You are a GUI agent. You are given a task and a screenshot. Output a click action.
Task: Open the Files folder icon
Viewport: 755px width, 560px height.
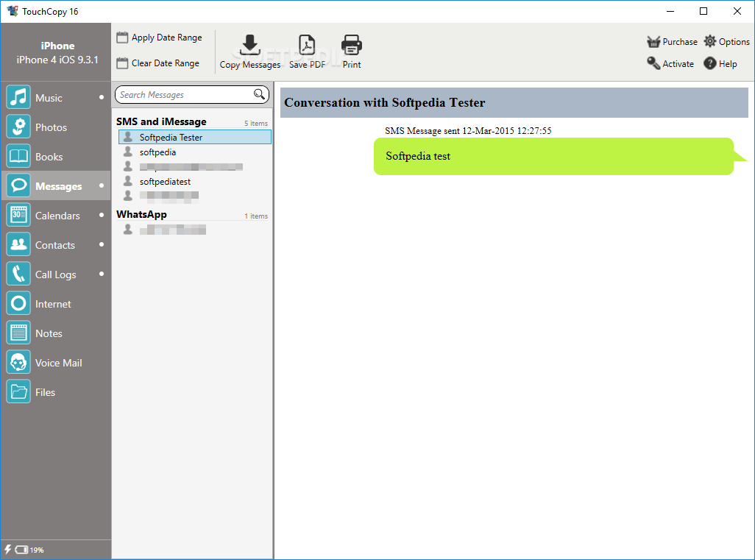[19, 391]
